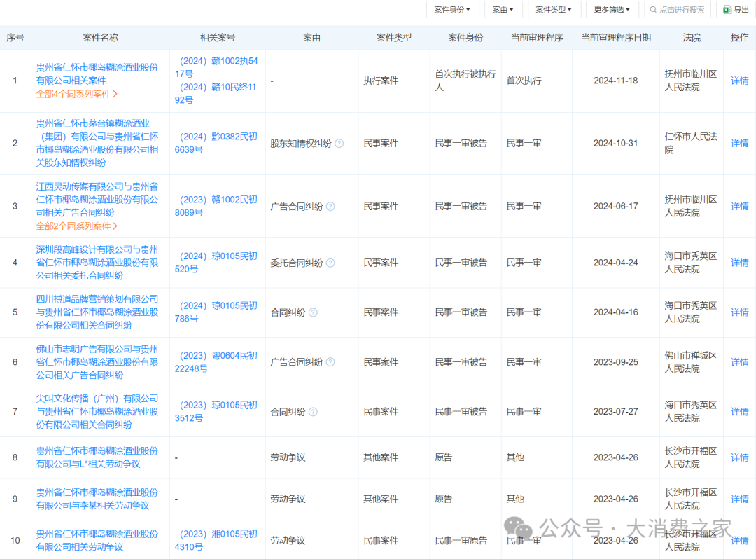Open case number (2024)琼0105民初786号
Image resolution: width=756 pixels, height=559 pixels.
click(216, 312)
